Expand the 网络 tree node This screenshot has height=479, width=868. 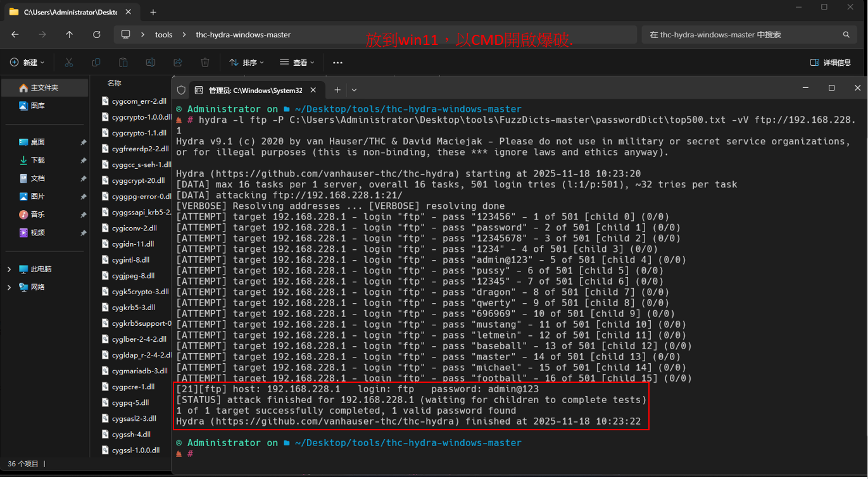[x=9, y=287]
